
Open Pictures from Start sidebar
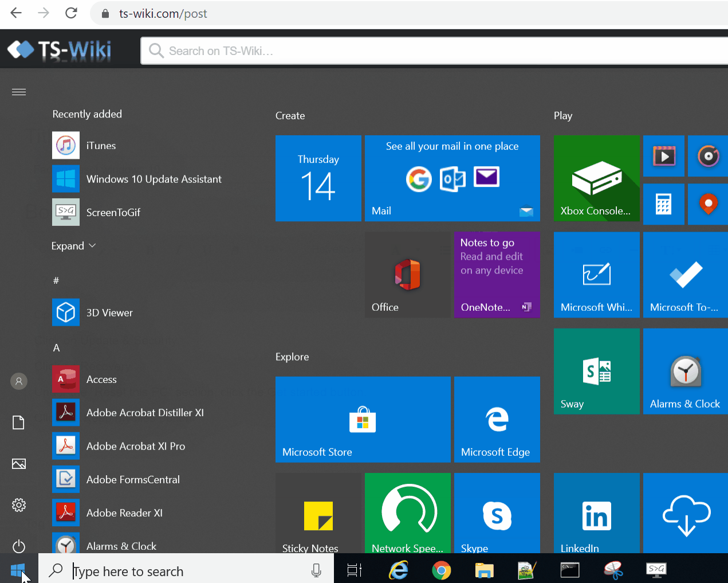coord(19,464)
